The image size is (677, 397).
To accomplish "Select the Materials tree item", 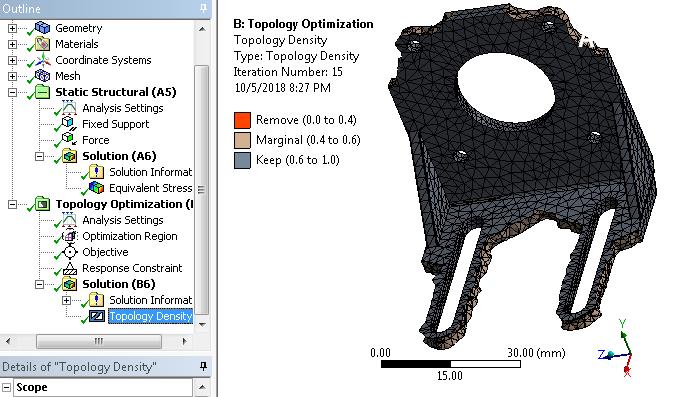I will pyautogui.click(x=76, y=44).
